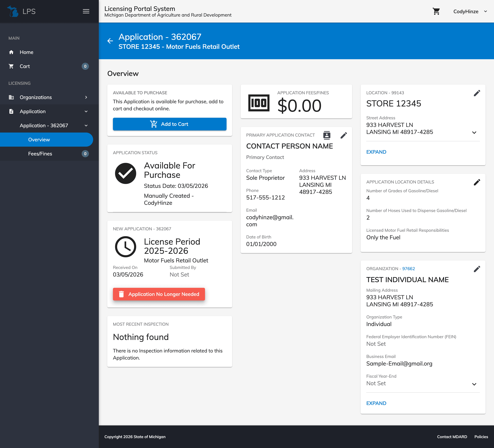Open Fees/Fines in the sidebar
The image size is (494, 448).
pyautogui.click(x=40, y=154)
